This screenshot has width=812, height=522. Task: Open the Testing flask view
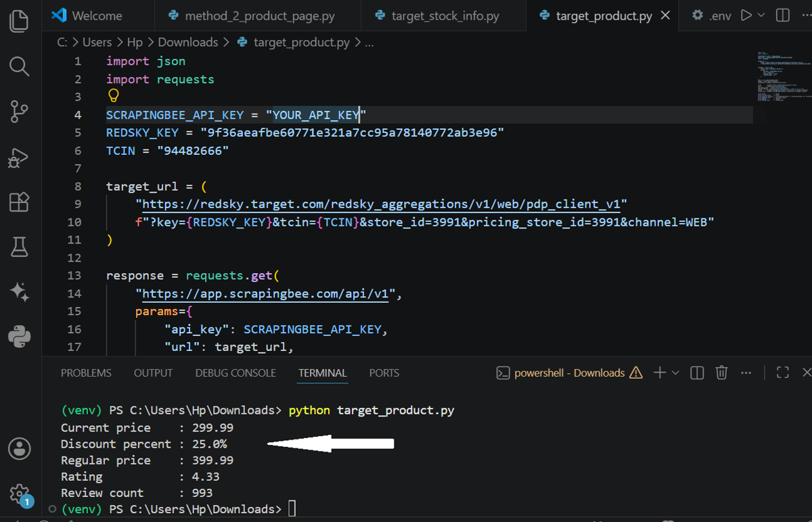[x=19, y=247]
